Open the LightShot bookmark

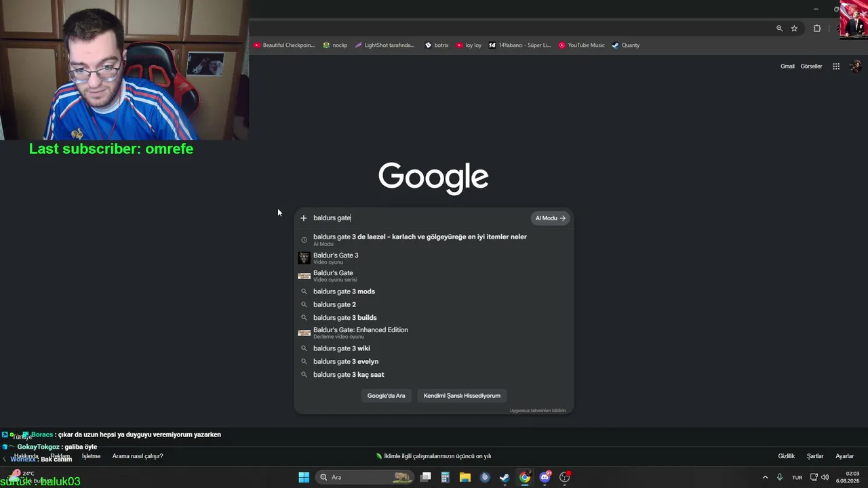click(x=384, y=45)
